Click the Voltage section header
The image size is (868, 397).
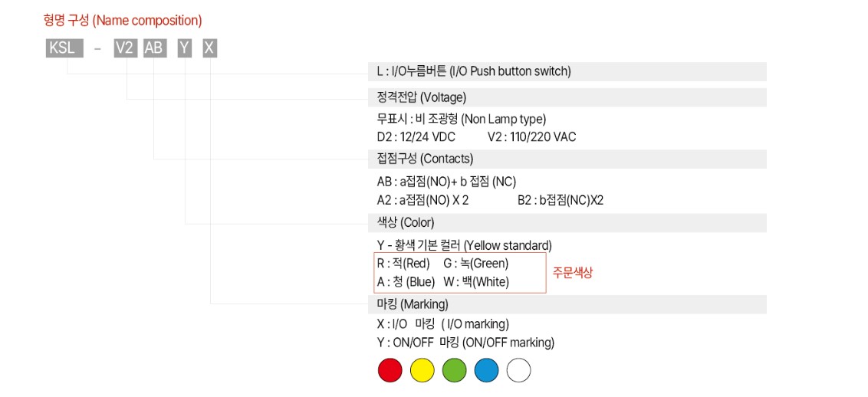[x=567, y=97]
